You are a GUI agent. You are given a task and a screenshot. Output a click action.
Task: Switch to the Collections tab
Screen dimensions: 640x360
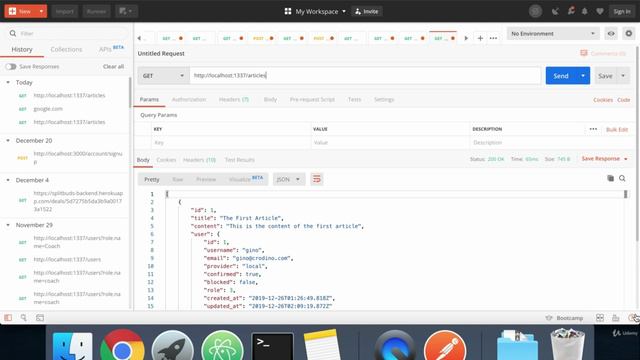66,49
